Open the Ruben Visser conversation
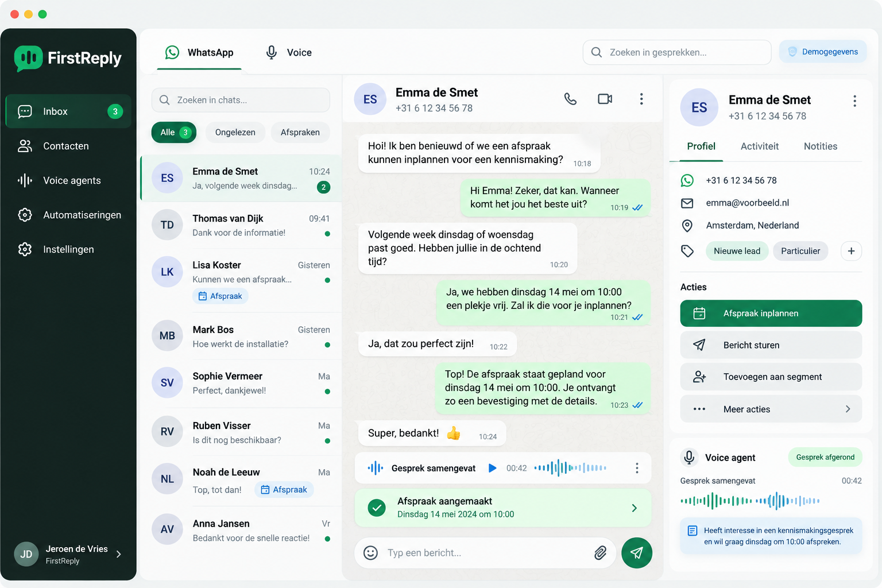 241,432
